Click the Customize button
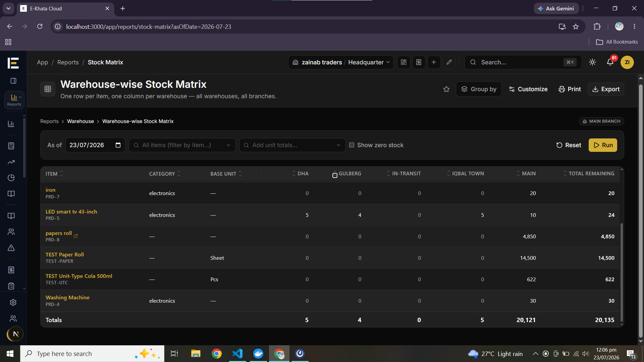 click(528, 89)
